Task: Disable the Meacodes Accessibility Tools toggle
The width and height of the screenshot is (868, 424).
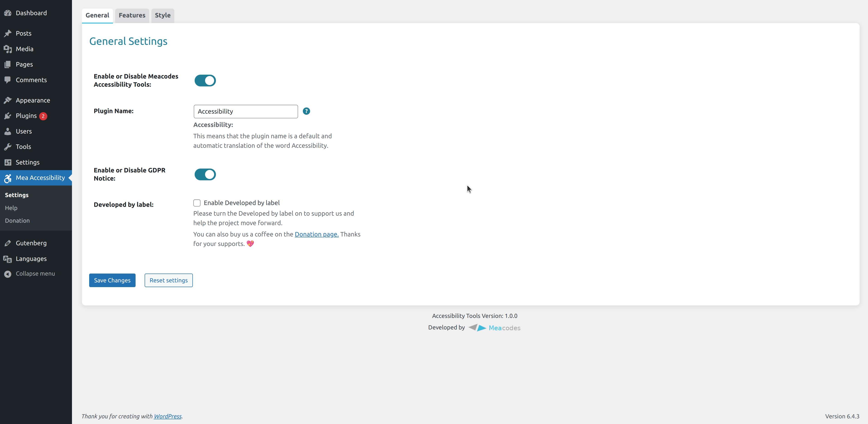Action: pos(205,81)
